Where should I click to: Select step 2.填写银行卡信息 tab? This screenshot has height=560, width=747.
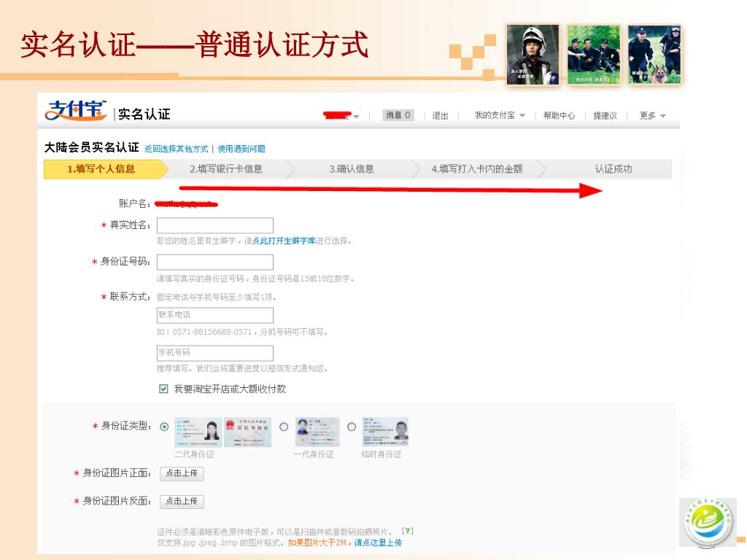(226, 169)
